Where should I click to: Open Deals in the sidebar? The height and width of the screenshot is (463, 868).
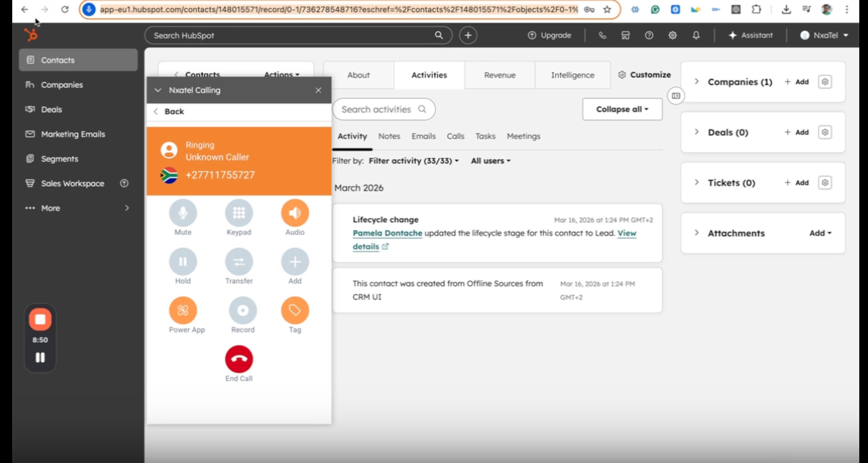[78, 109]
